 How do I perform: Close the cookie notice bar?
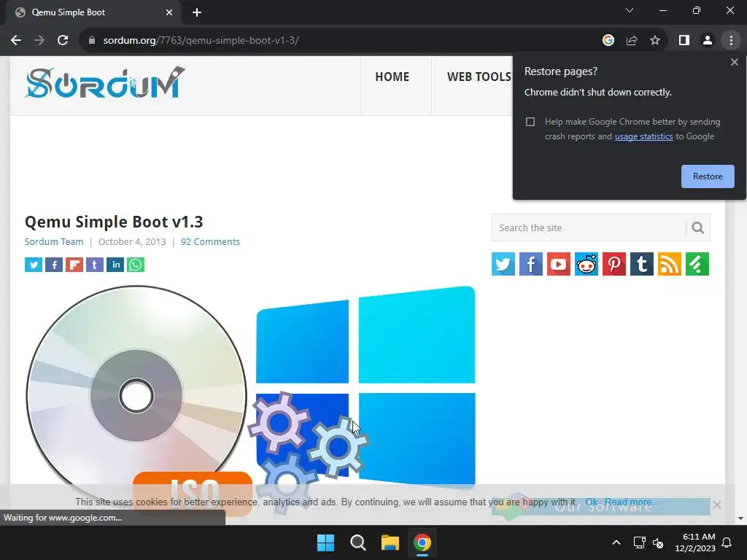click(716, 505)
